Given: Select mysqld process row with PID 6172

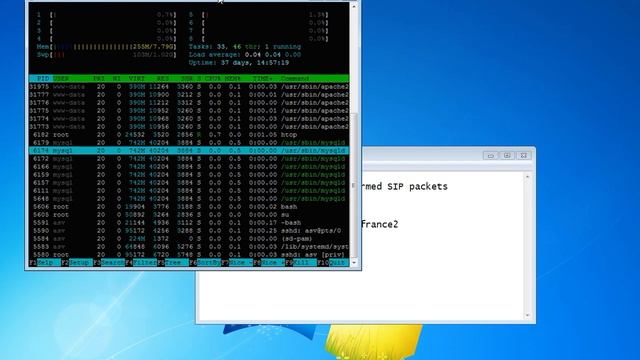Looking at the screenshot, I should tap(189, 158).
